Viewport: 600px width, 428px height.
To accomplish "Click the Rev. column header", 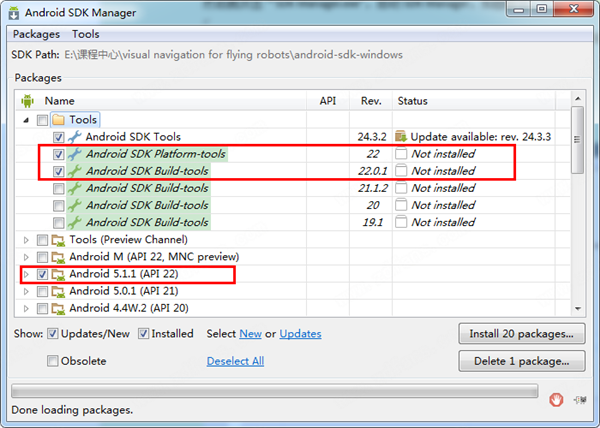I will pos(369,101).
